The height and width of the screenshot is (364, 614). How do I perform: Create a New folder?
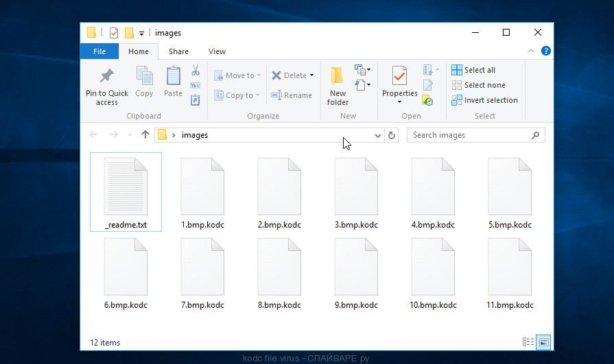click(x=338, y=86)
